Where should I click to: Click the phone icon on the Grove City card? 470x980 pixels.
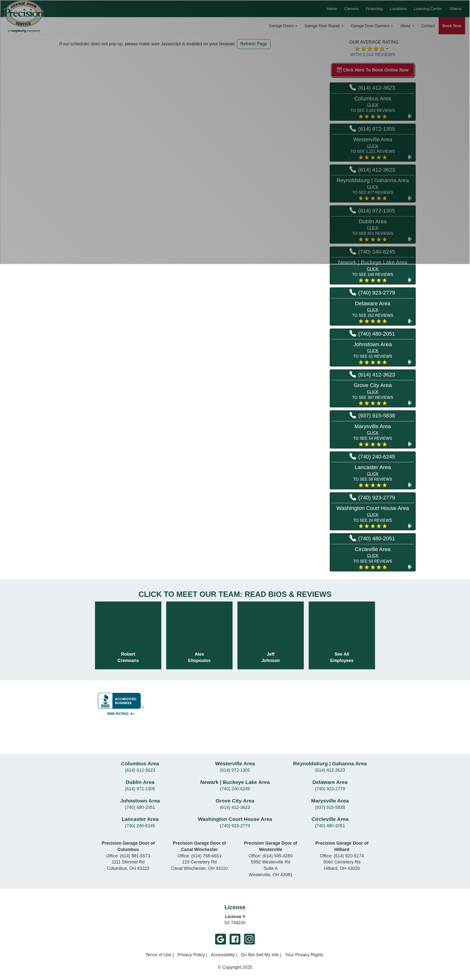[353, 374]
